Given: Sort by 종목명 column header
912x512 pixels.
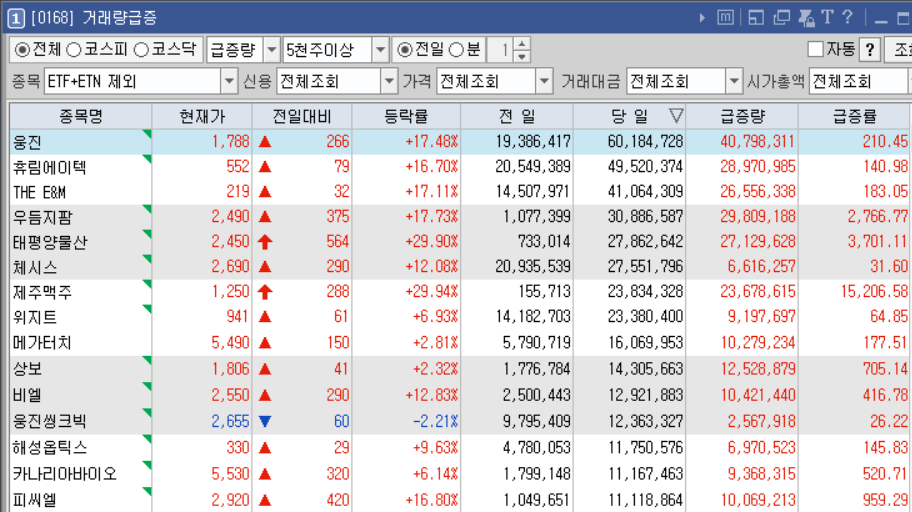Looking at the screenshot, I should click(x=81, y=116).
